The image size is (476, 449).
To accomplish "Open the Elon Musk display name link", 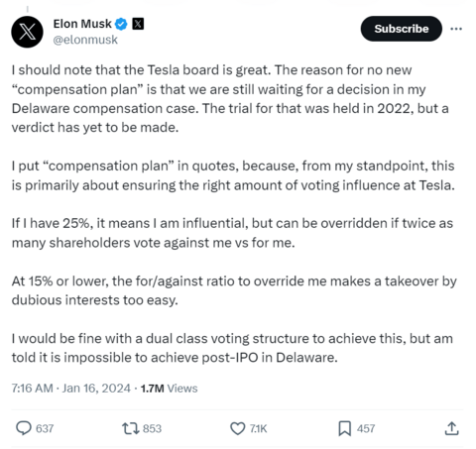I will click(x=82, y=24).
